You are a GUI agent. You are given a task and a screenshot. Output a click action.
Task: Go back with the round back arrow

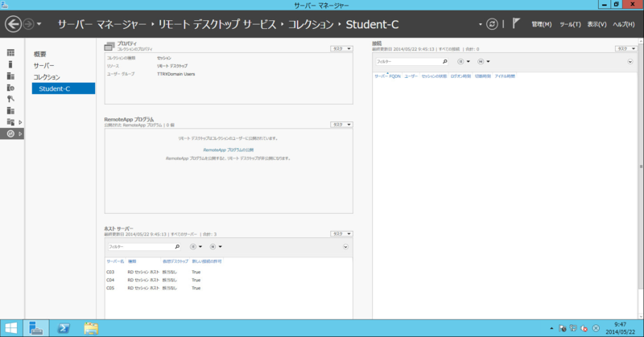pos(13,24)
